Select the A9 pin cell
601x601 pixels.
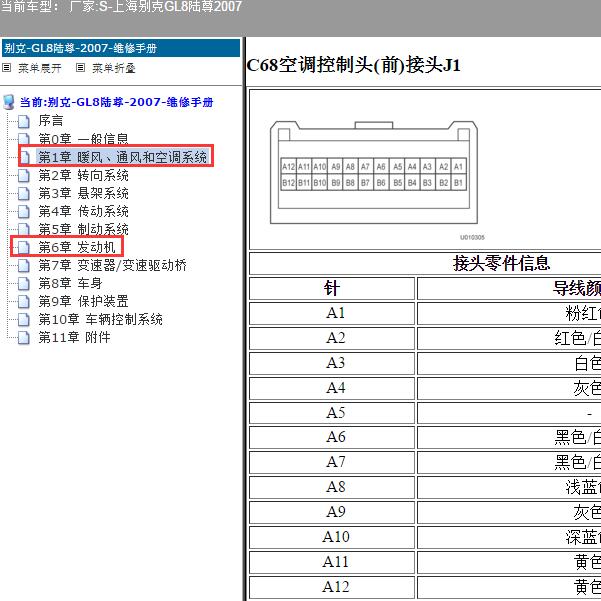(x=332, y=512)
